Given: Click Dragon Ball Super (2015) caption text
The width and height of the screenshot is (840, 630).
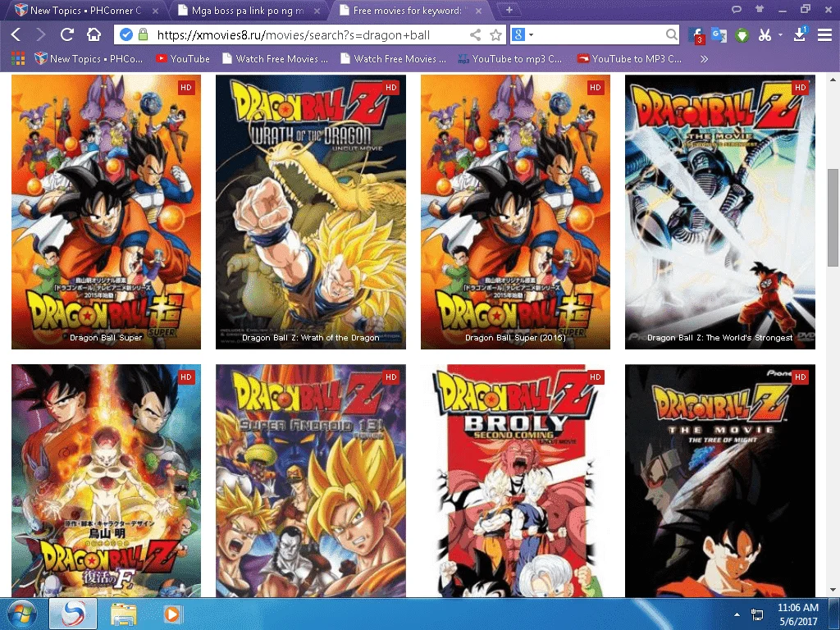Looking at the screenshot, I should (x=515, y=337).
